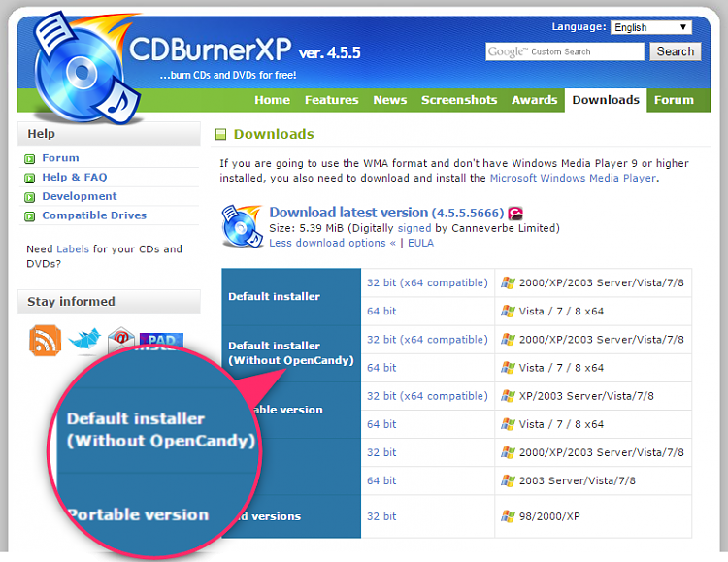
Task: Open the Features navigation tab
Action: (332, 100)
